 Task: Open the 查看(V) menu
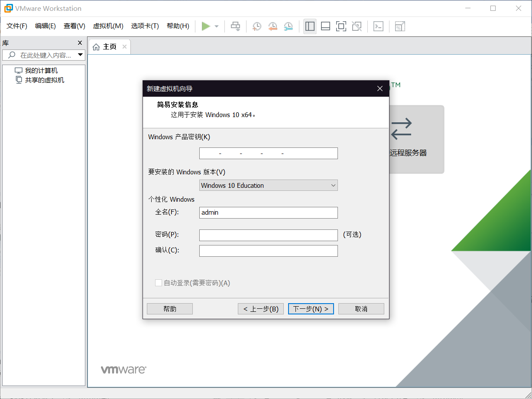pos(75,26)
